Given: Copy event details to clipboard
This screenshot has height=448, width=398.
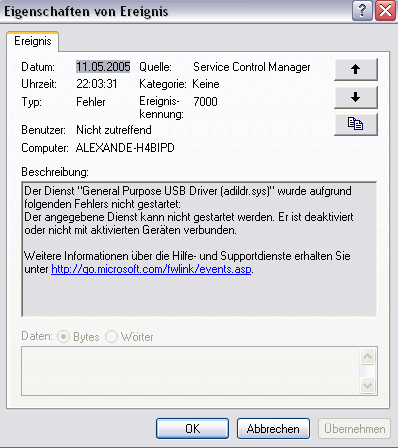Looking at the screenshot, I should (x=356, y=124).
